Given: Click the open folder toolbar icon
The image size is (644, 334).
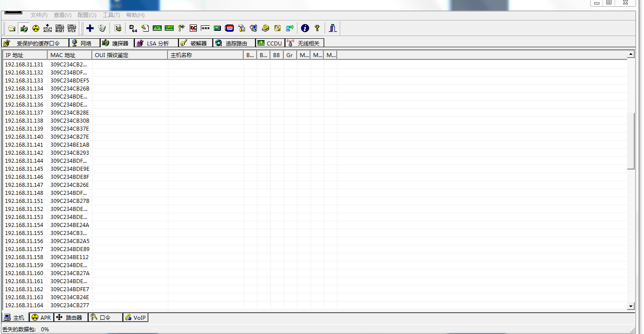Looking at the screenshot, I should 12,28.
